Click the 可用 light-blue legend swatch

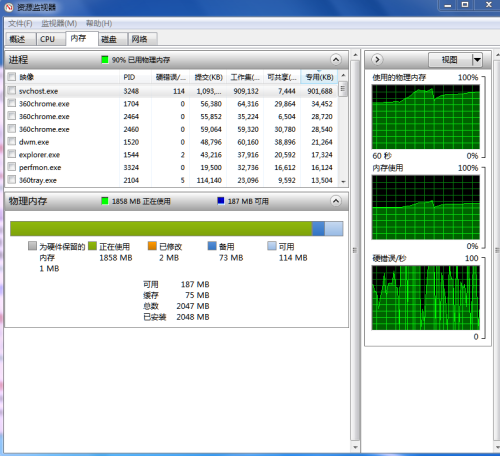pyautogui.click(x=272, y=246)
